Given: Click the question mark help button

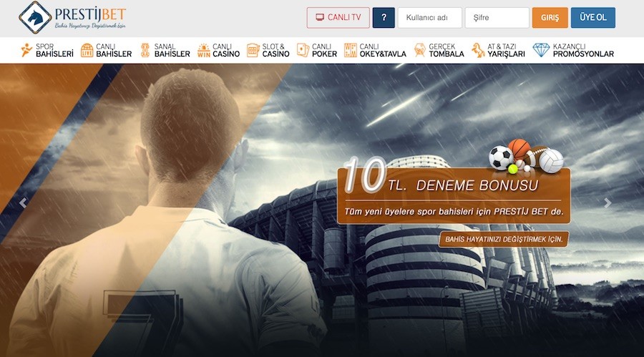Looking at the screenshot, I should click(x=384, y=18).
